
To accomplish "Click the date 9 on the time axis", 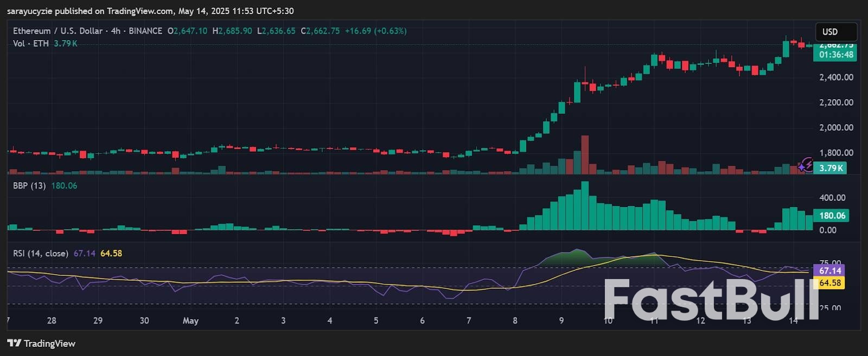I will [561, 321].
